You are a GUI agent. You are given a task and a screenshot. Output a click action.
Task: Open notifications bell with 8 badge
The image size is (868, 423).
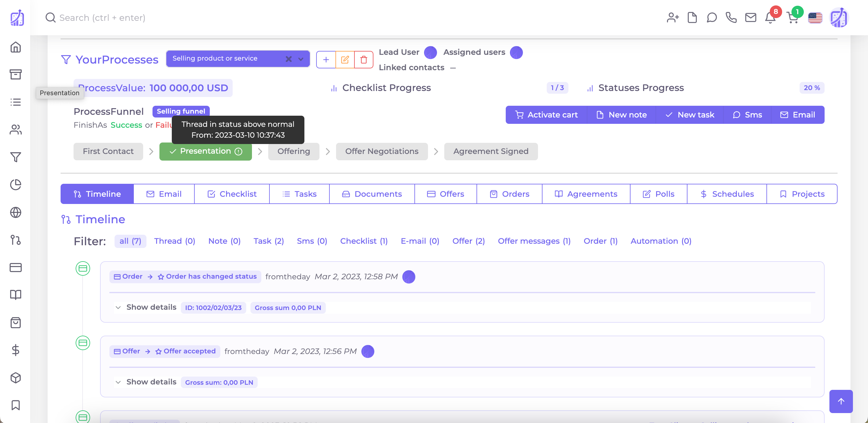pos(771,17)
